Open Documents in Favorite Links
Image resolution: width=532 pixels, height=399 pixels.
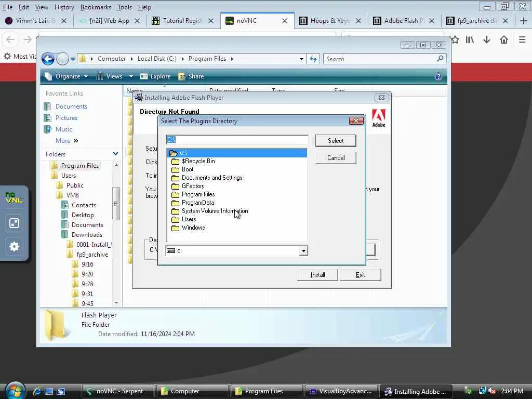click(66, 107)
